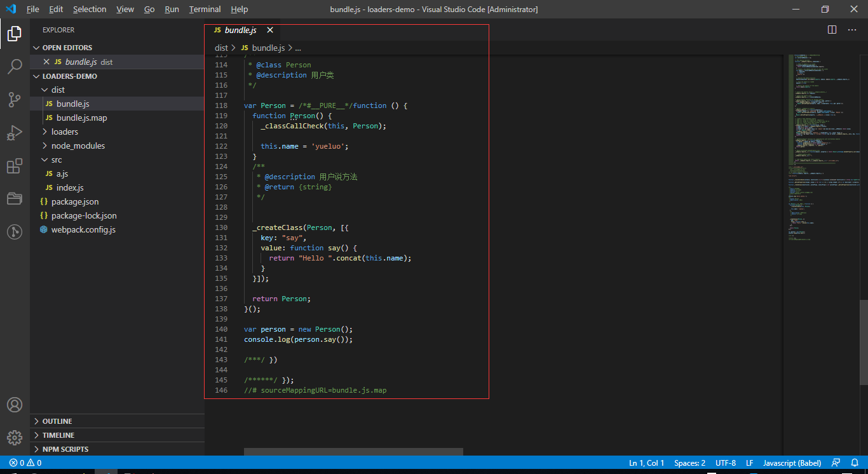Image resolution: width=868 pixels, height=474 pixels.
Task: Open the Selection menu
Action: [90, 10]
